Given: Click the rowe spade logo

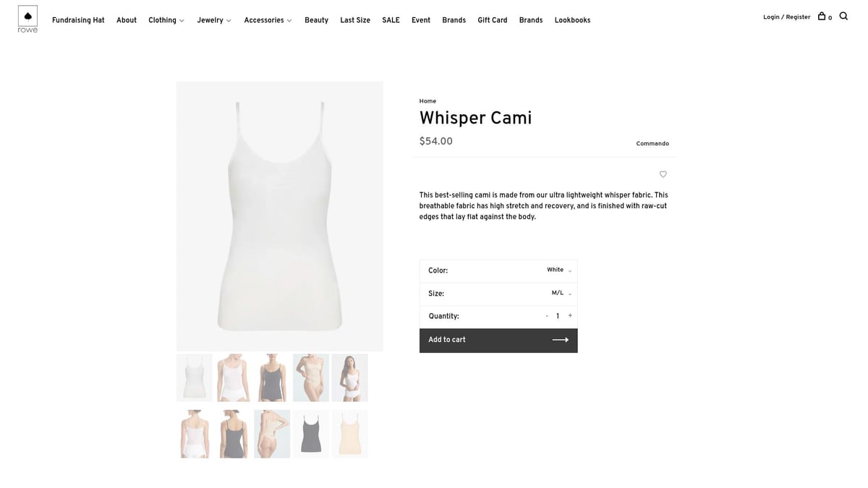Looking at the screenshot, I should click(x=27, y=20).
